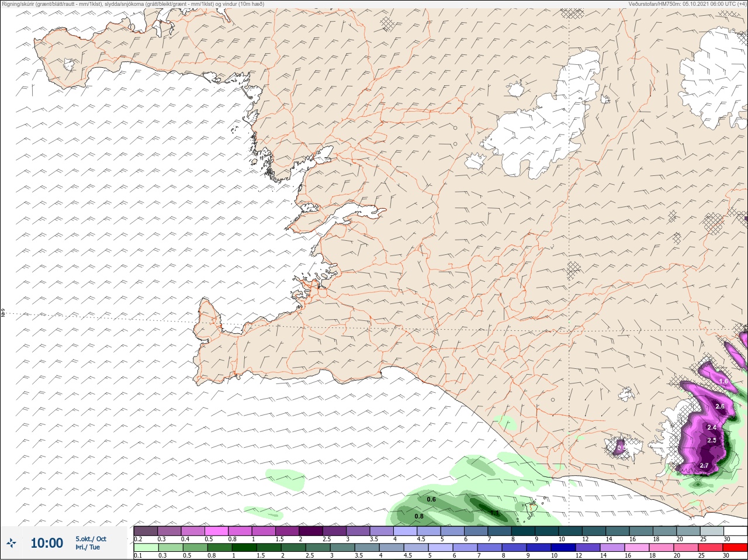Click the 2.4 value in the purple snowfall area
The width and height of the screenshot is (748, 560).
coord(711,428)
